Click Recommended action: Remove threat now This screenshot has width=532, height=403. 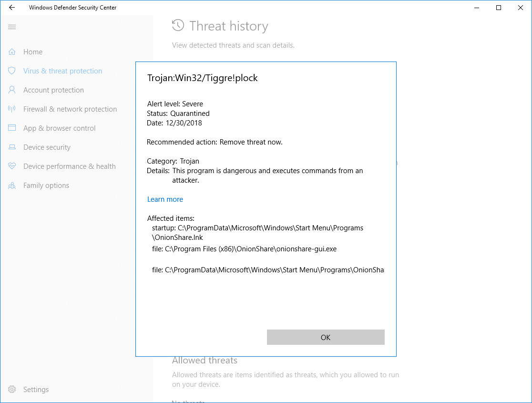[x=215, y=142]
